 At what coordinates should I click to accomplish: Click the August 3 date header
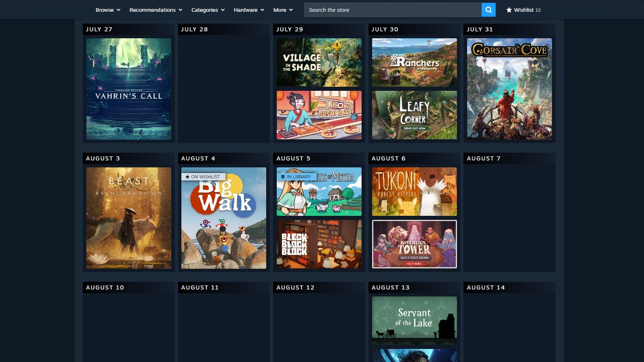[x=129, y=158]
